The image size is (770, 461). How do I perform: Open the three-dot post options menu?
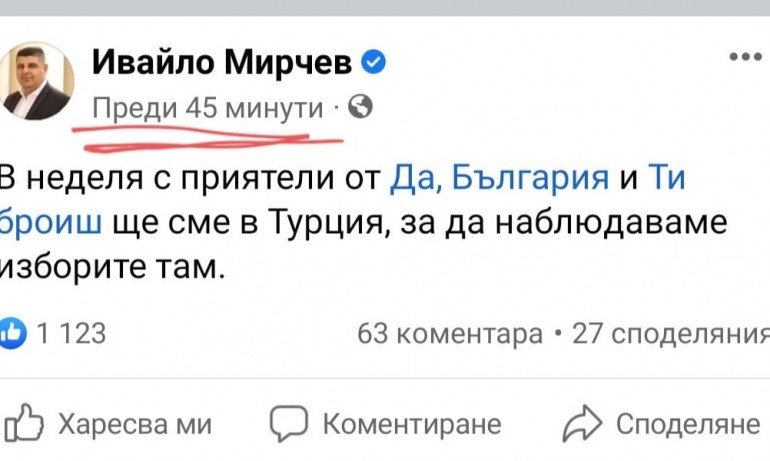pos(745,59)
